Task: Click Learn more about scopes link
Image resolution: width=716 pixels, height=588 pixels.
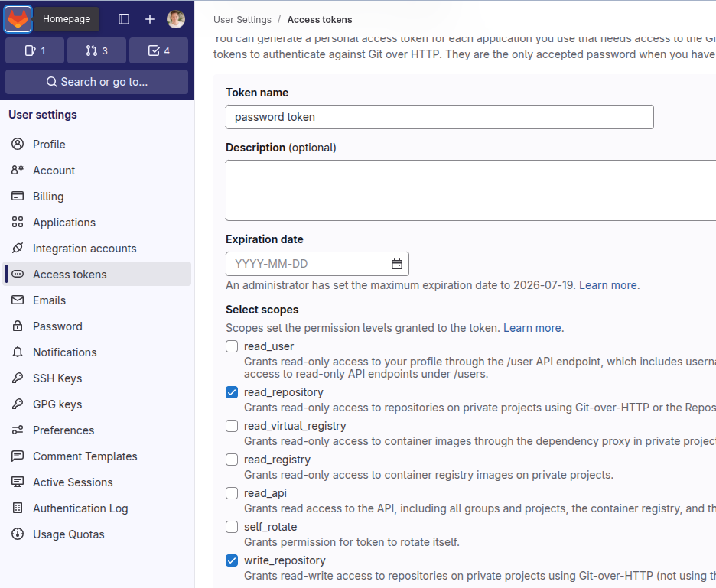Action: 532,328
